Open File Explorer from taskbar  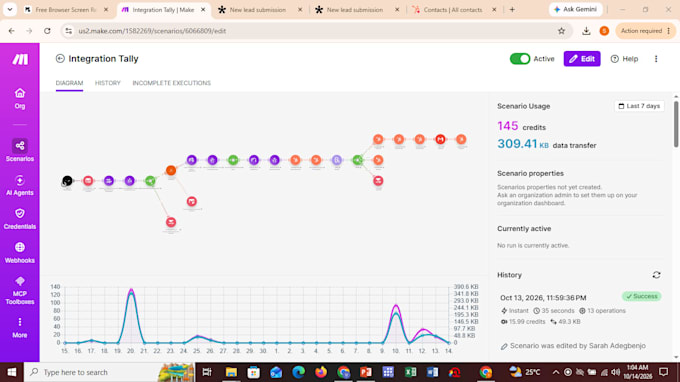pyautogui.click(x=231, y=372)
